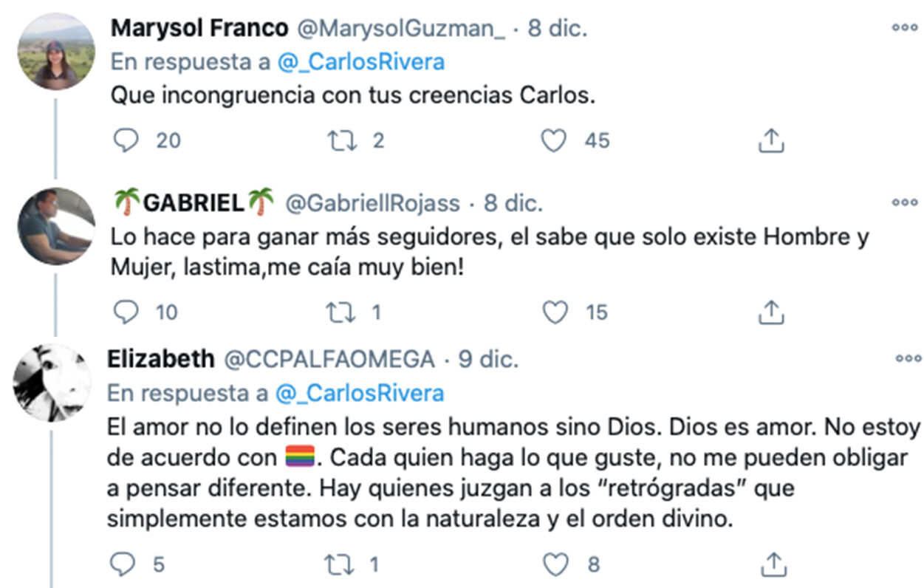Retweet Gabriel's tweet about seguidores
The image size is (924, 588).
point(341,312)
